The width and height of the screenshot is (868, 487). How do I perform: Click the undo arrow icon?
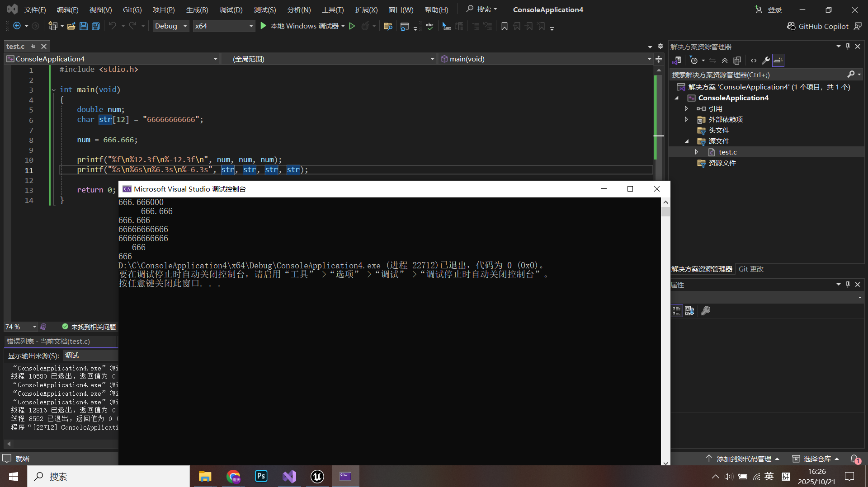pyautogui.click(x=113, y=26)
